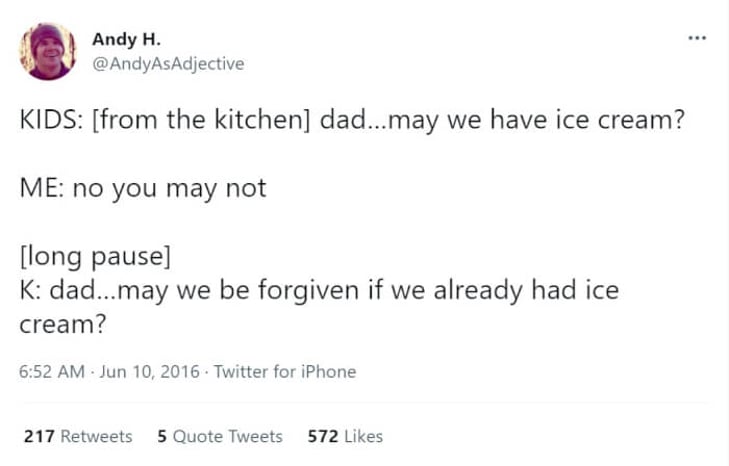View the 572 Likes list
The height and width of the screenshot is (466, 729).
coord(345,436)
